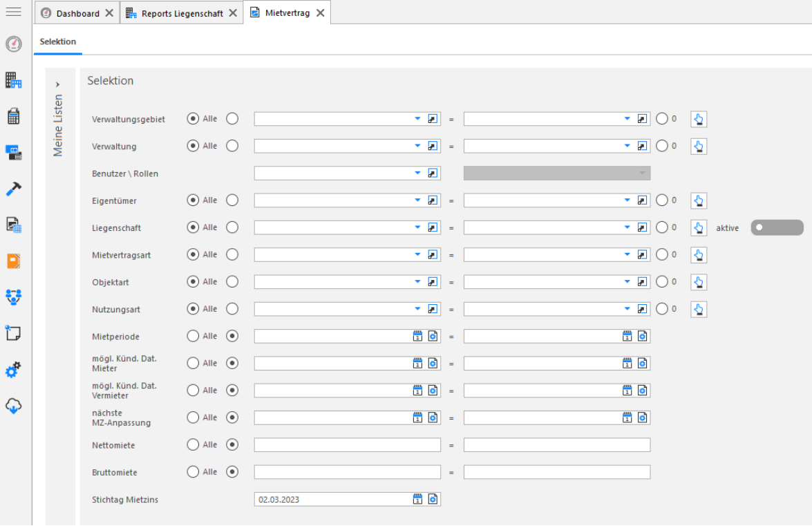Open calendar icon in first nächste MZ-Anpassung field
Image resolution: width=812 pixels, height=526 pixels.
[x=417, y=417]
